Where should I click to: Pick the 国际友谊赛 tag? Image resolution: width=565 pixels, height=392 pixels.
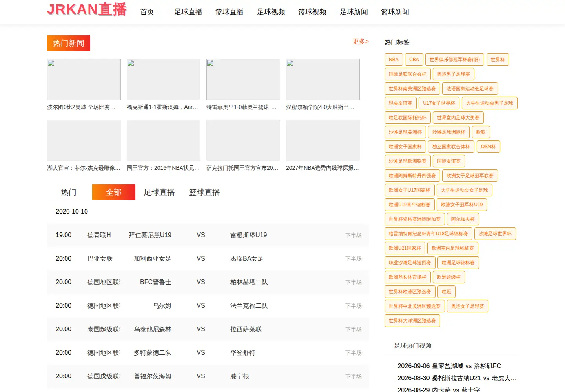pyautogui.click(x=449, y=161)
